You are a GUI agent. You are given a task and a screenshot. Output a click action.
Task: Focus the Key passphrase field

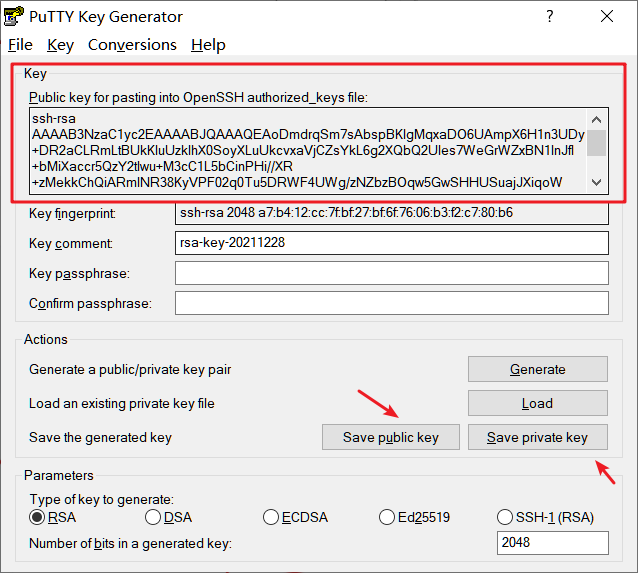point(391,273)
